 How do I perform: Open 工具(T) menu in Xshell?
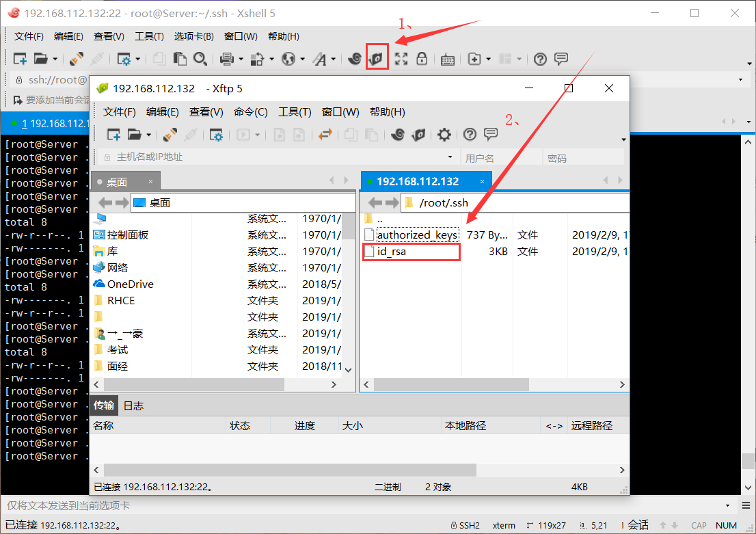pyautogui.click(x=149, y=36)
